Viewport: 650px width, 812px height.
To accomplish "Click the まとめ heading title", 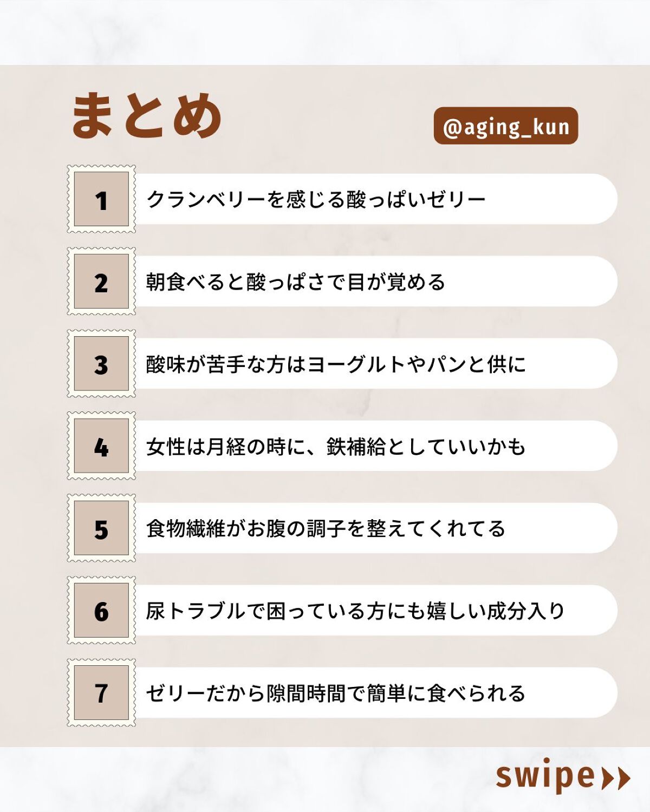I will tap(146, 115).
